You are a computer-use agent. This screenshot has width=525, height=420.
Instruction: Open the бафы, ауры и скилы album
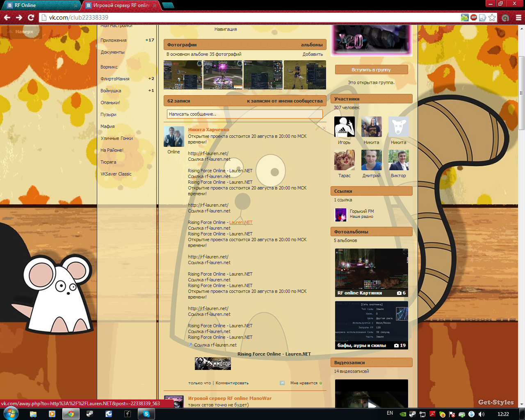tap(372, 325)
